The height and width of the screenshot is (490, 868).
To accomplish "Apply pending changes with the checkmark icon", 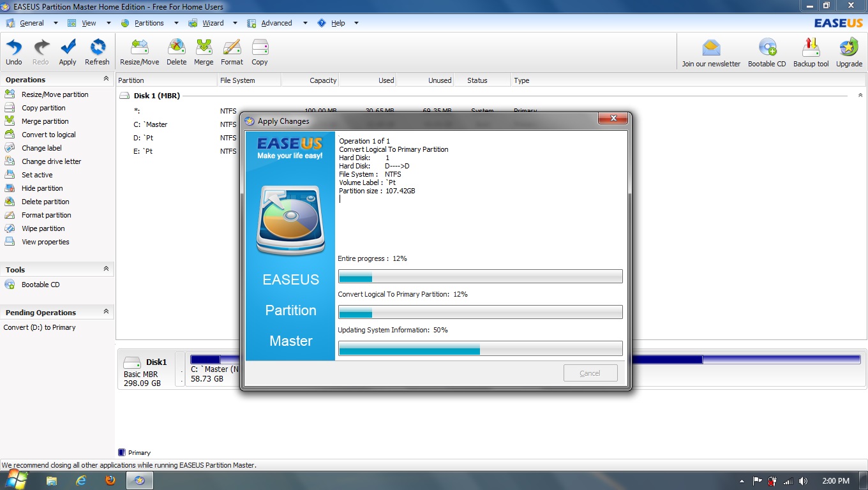I will pos(68,52).
